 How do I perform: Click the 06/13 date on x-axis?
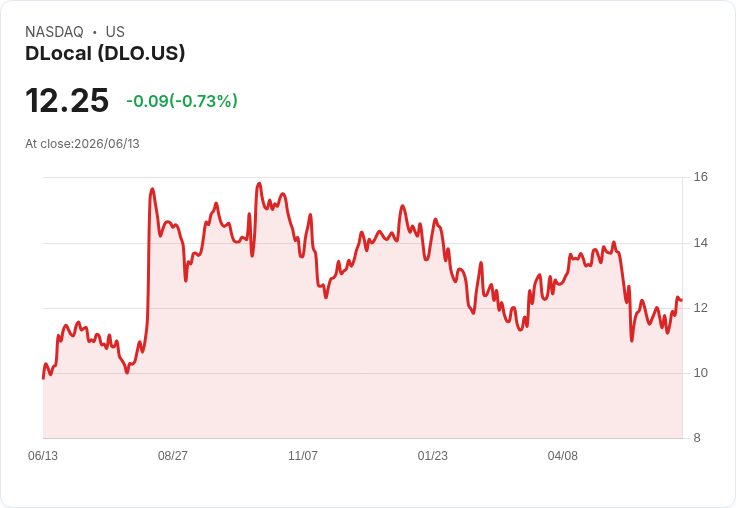(43, 456)
